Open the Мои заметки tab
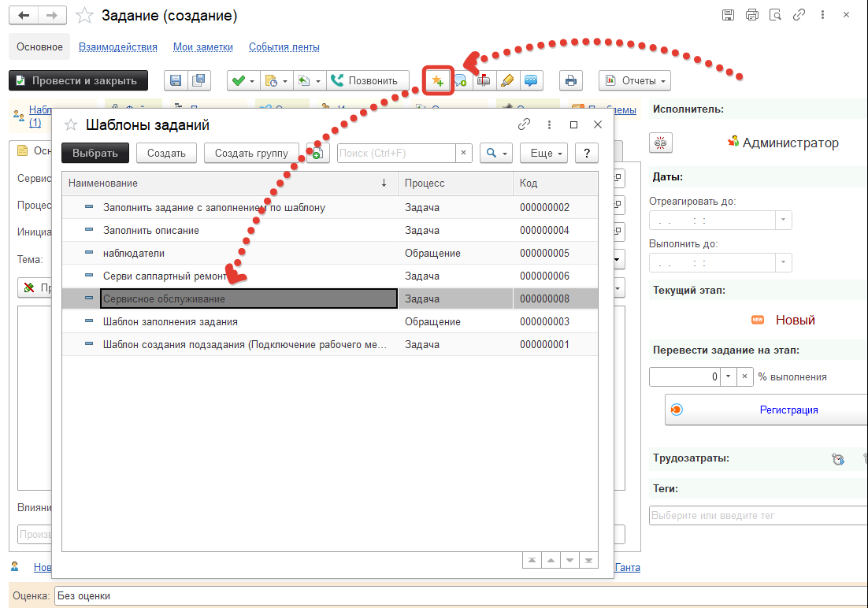 (x=203, y=47)
